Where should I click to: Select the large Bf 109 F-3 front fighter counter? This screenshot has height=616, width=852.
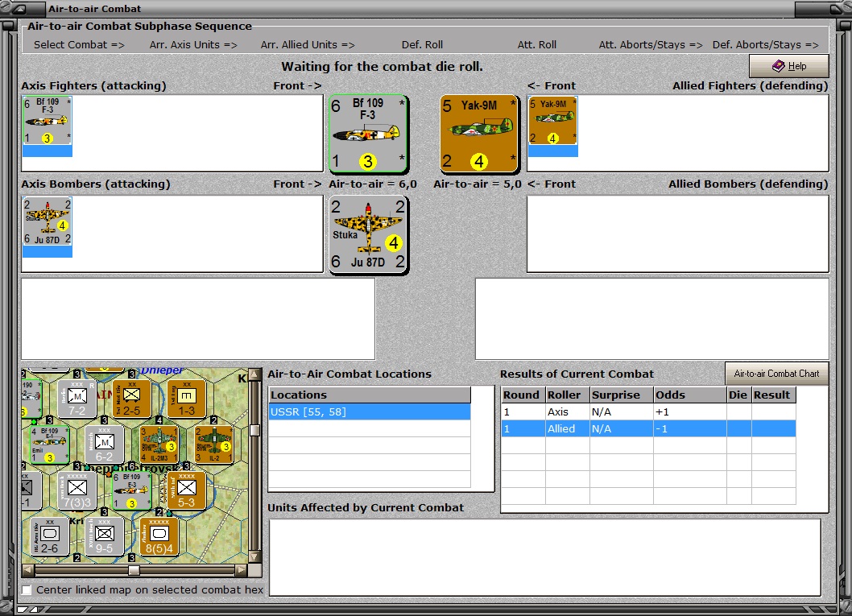coord(369,134)
